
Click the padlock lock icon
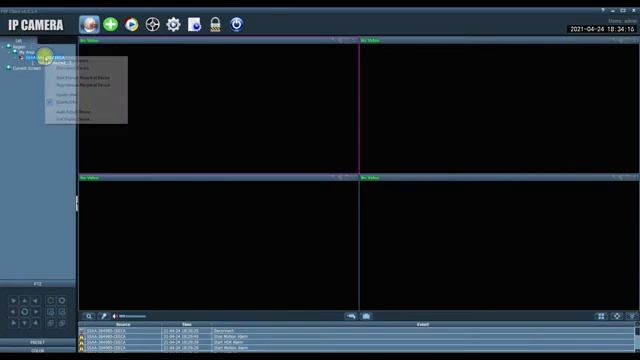pos(216,24)
